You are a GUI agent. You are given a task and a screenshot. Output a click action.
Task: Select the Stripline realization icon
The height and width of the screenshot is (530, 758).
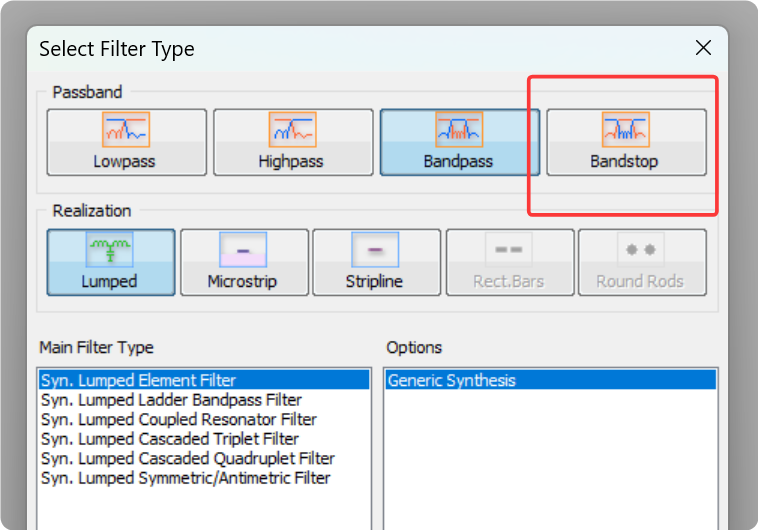coord(375,249)
